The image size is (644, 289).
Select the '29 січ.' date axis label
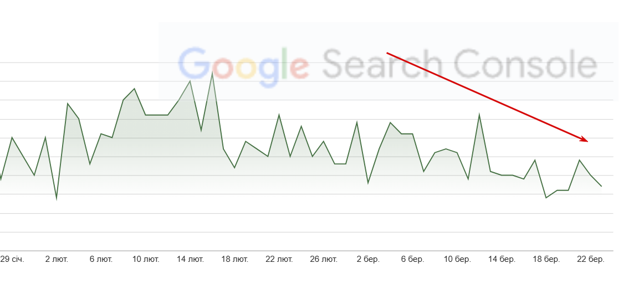[x=12, y=260]
